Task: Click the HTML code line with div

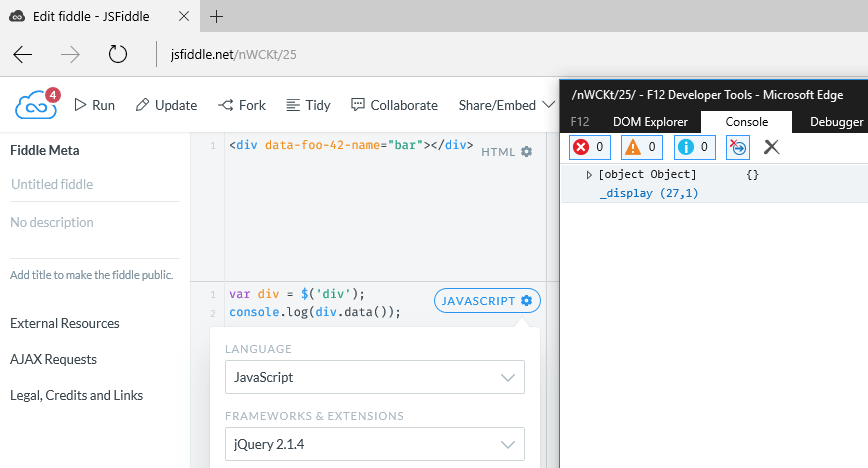Action: [352, 145]
